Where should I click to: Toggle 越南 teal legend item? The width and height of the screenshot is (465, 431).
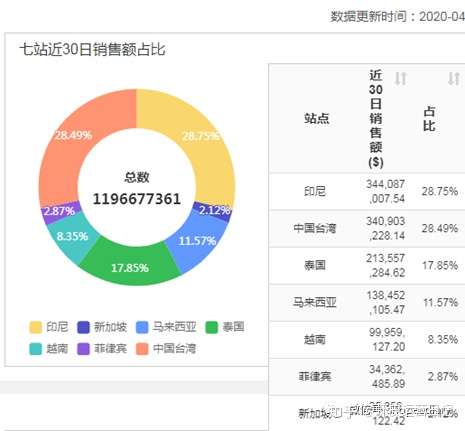pyautogui.click(x=49, y=349)
